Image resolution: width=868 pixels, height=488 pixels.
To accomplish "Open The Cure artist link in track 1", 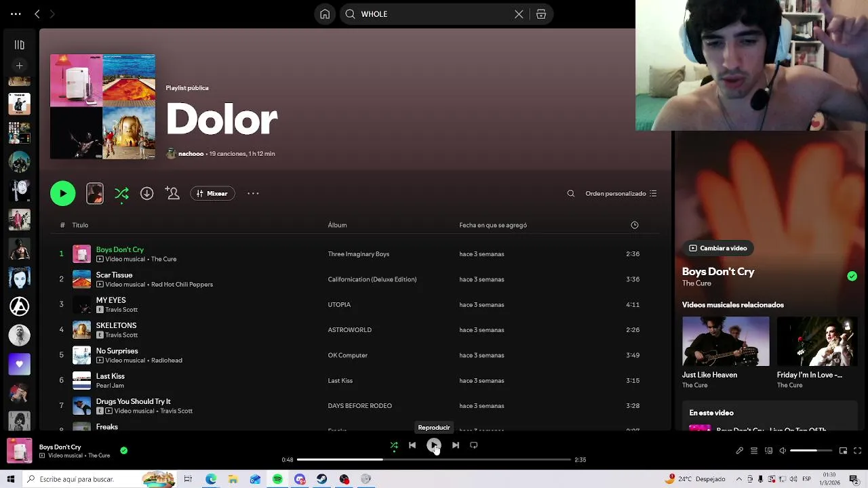I will point(163,259).
